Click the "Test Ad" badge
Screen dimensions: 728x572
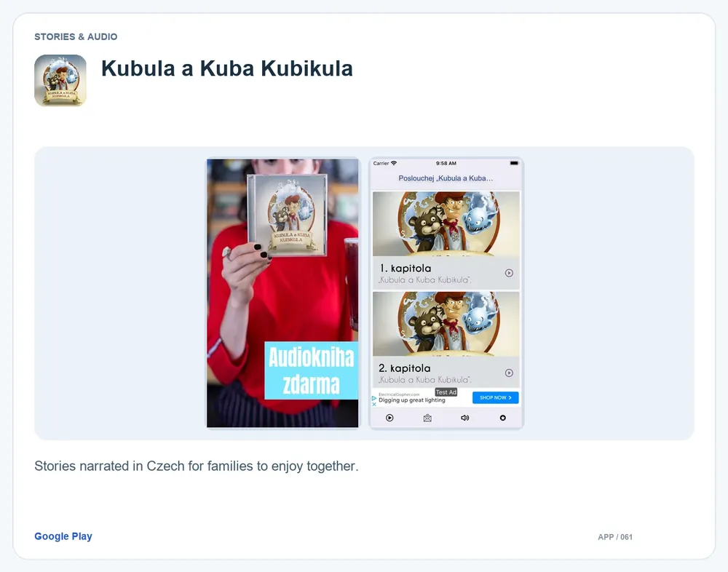pos(446,392)
